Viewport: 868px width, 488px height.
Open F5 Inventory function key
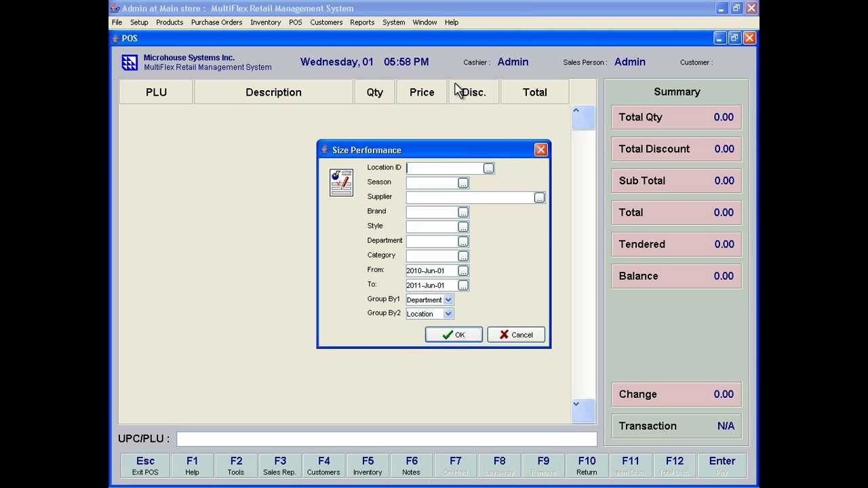(x=368, y=466)
